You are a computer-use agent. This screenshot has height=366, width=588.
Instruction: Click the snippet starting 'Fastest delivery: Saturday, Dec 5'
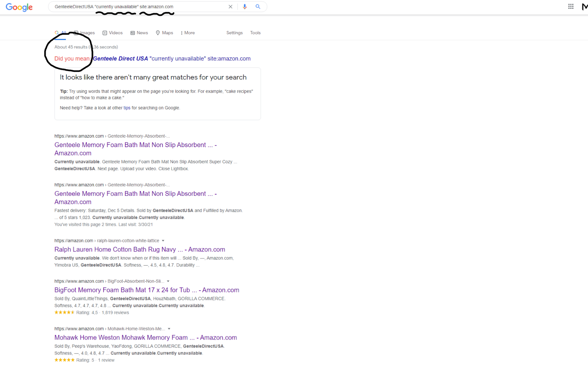point(148,214)
